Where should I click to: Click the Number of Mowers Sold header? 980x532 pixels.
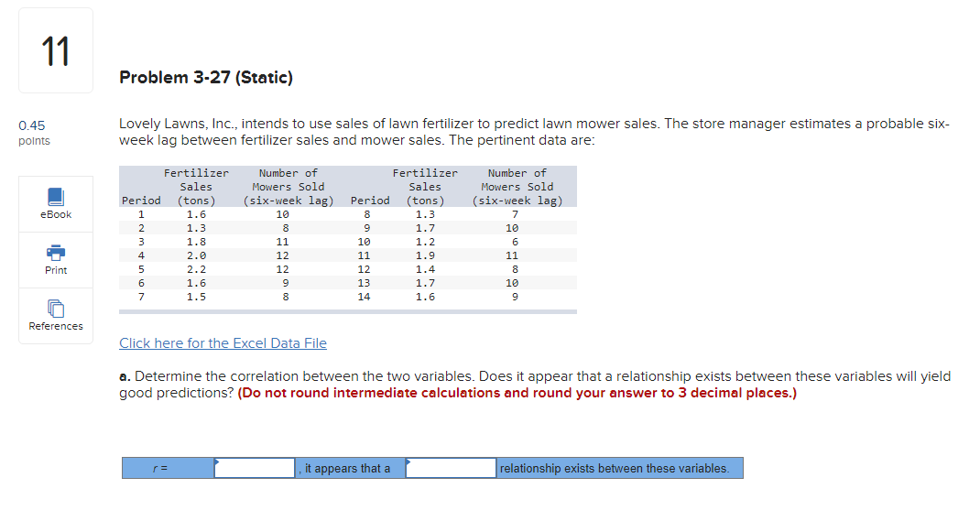(x=288, y=186)
